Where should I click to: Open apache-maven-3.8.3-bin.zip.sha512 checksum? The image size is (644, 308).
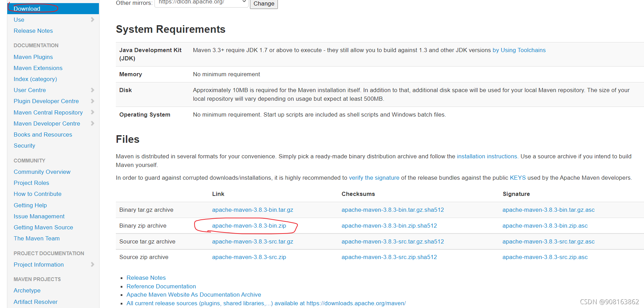pyautogui.click(x=389, y=226)
